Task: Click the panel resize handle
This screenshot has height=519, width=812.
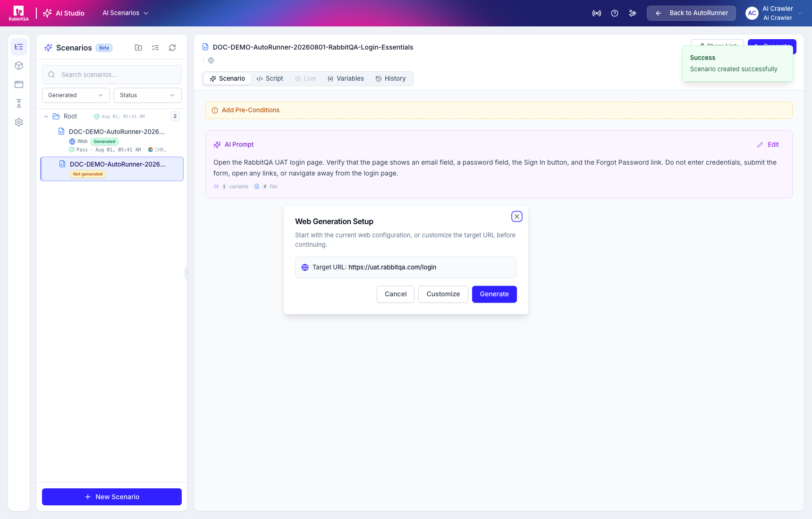Action: click(x=186, y=273)
